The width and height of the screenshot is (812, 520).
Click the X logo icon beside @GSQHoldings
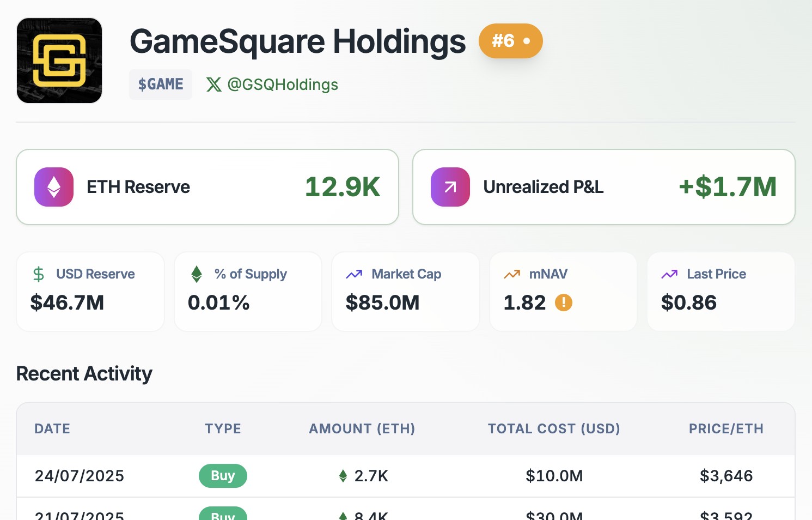click(x=214, y=84)
